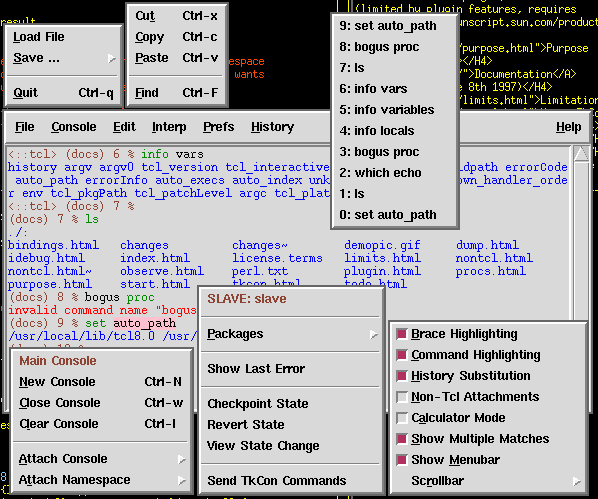The height and width of the screenshot is (499, 598).
Task: Choose Load File menu entry
Action: pos(64,37)
